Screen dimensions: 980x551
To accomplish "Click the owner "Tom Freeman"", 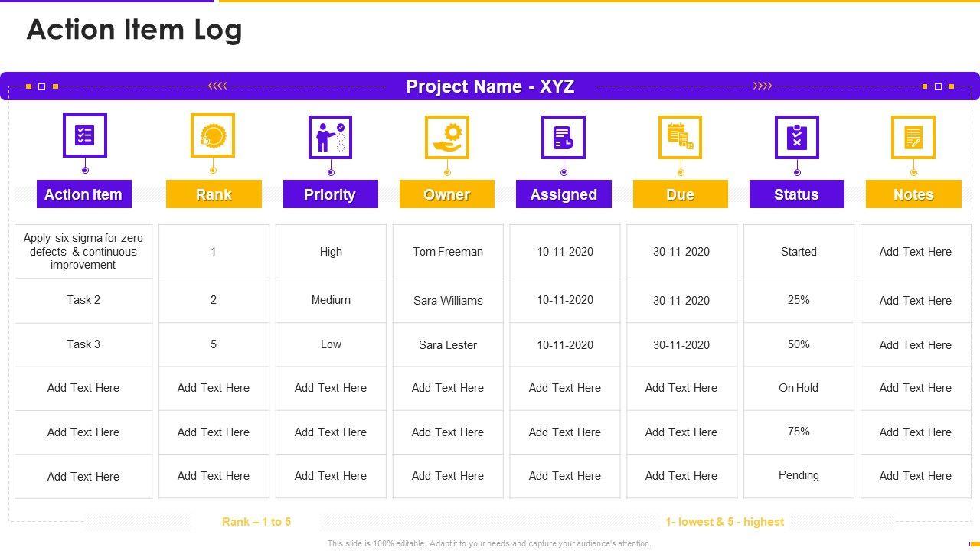I will [448, 252].
